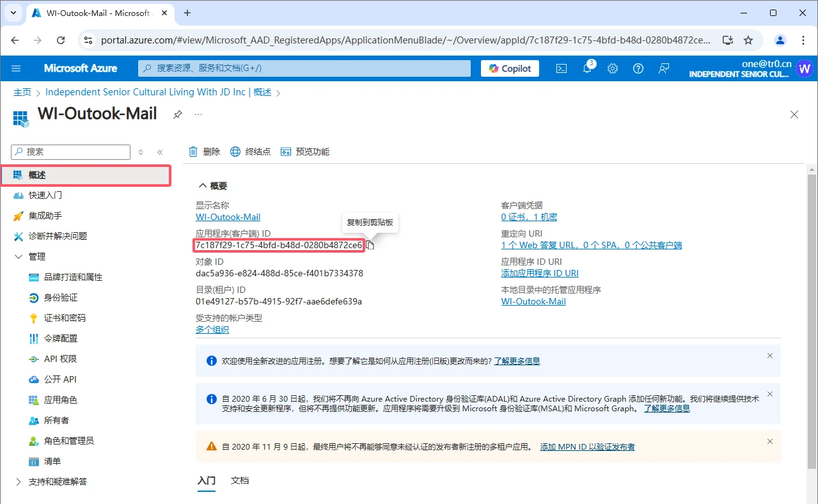Image resolution: width=818 pixels, height=504 pixels.
Task: Collapse the left menu with the double chevron
Action: pos(160,152)
